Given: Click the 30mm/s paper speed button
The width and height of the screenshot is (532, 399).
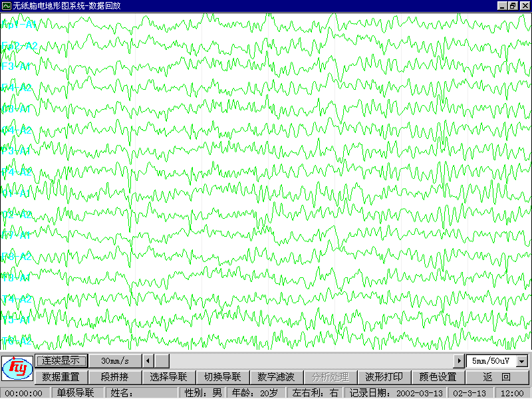Looking at the screenshot, I should [x=115, y=360].
